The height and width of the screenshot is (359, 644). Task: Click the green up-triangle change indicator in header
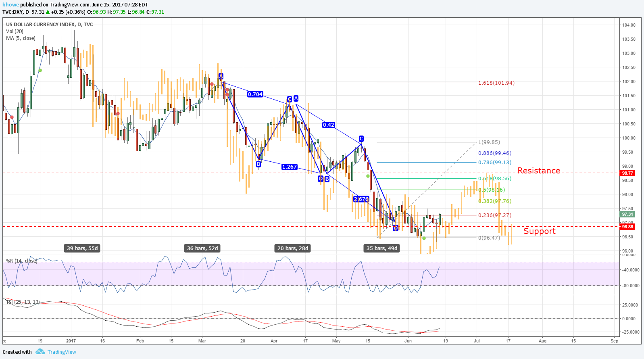48,12
